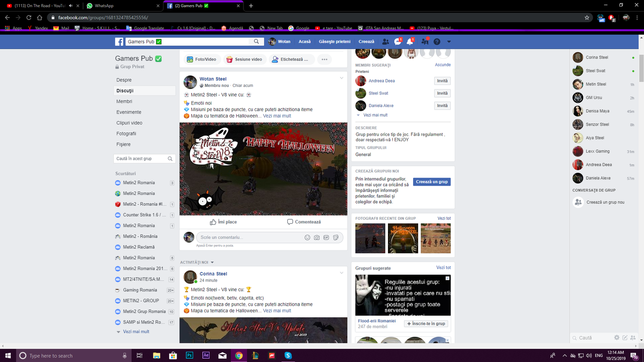Insert a GIF using the GIF icon
The image size is (644, 362).
tap(326, 237)
